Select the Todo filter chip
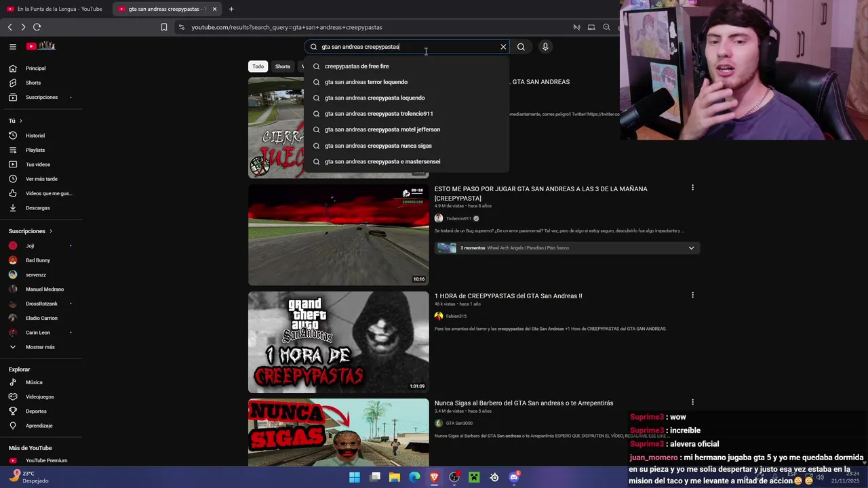Screen dimensions: 868x488 [x=258, y=66]
